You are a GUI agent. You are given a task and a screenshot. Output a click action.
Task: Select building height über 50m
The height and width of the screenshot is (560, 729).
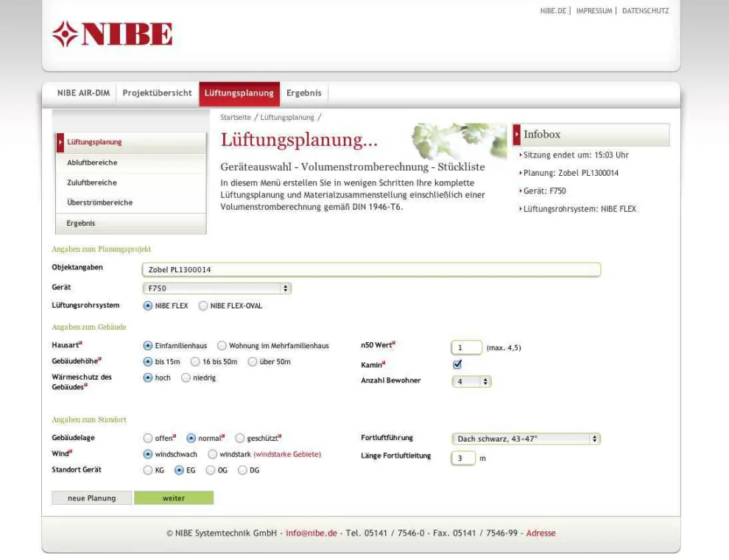pos(253,361)
